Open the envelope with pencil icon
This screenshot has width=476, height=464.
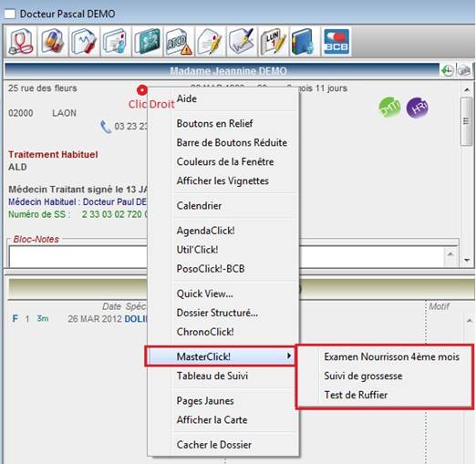(211, 42)
